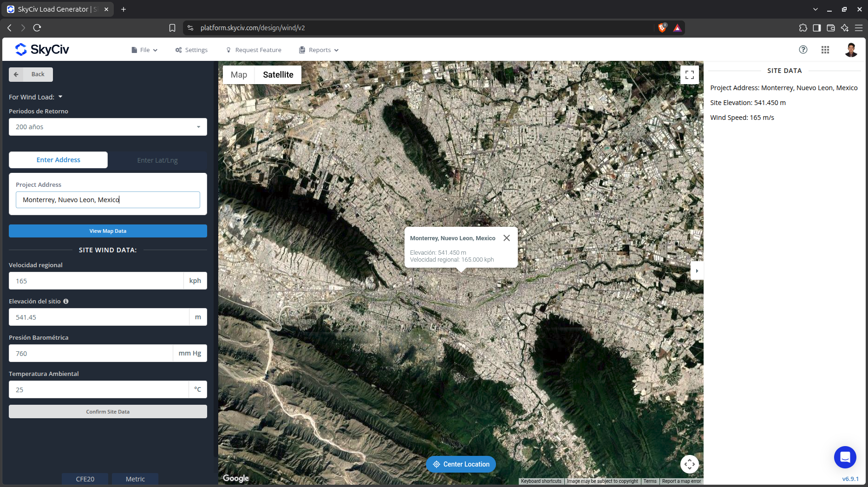Screen dimensions: 868x487
Task: Collapse the Site Data side panel arrow
Action: [x=697, y=271]
